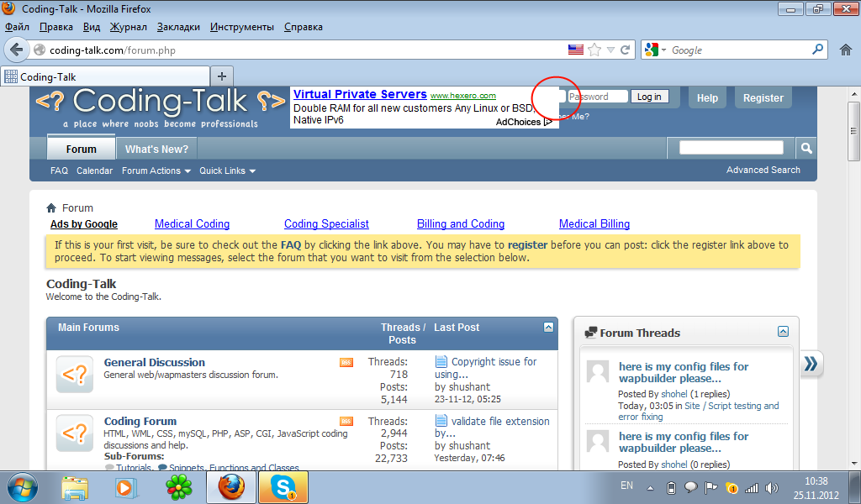The width and height of the screenshot is (861, 504).
Task: Reload the page using the refresh icon
Action: [626, 50]
